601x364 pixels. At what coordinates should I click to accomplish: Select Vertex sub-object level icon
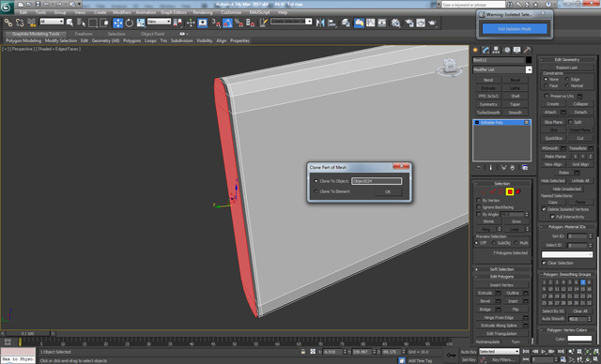(x=484, y=191)
